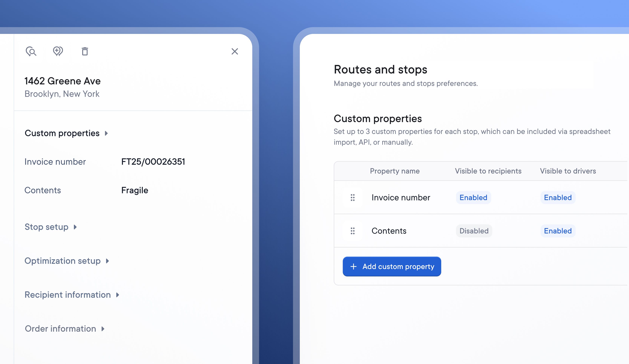The image size is (629, 364).
Task: Click Invoice number property name in table
Action: [x=401, y=198]
